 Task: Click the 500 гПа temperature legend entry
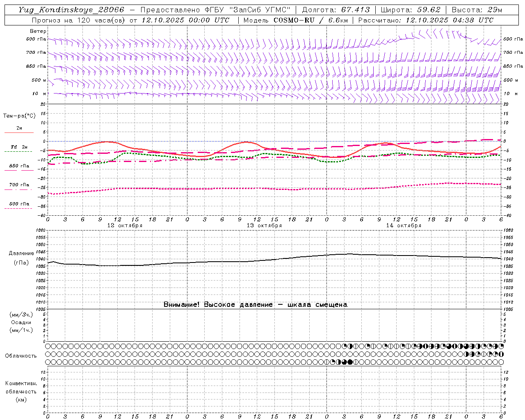tap(19, 204)
